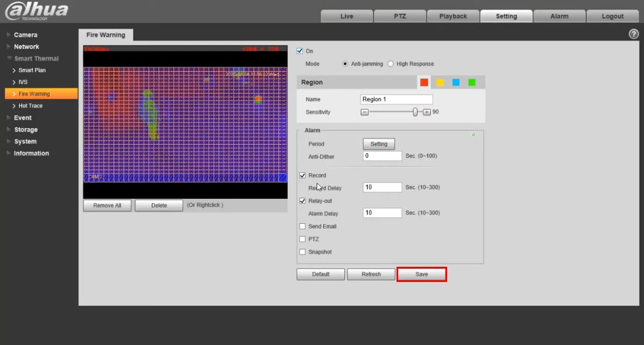The image size is (644, 345).
Task: Save the fire warning settings
Action: point(422,274)
